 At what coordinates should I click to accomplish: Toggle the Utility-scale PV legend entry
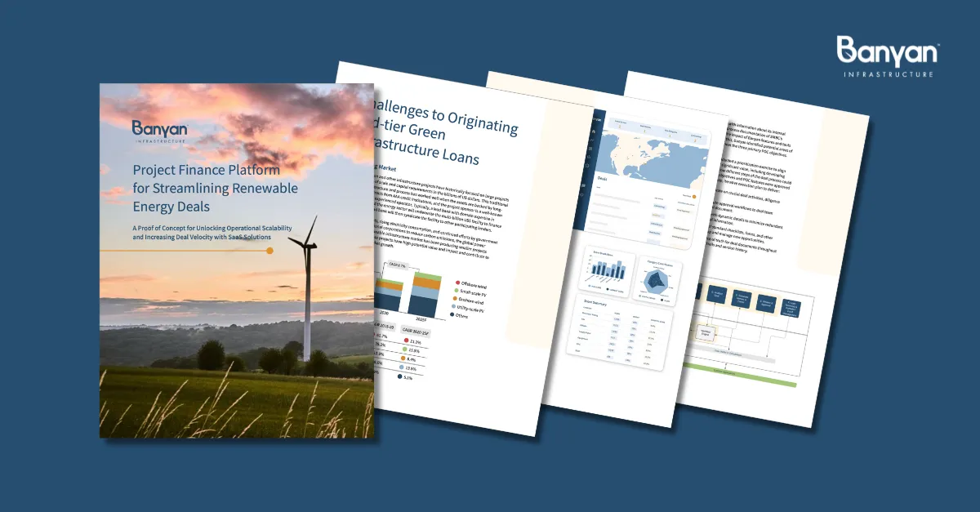pyautogui.click(x=453, y=306)
